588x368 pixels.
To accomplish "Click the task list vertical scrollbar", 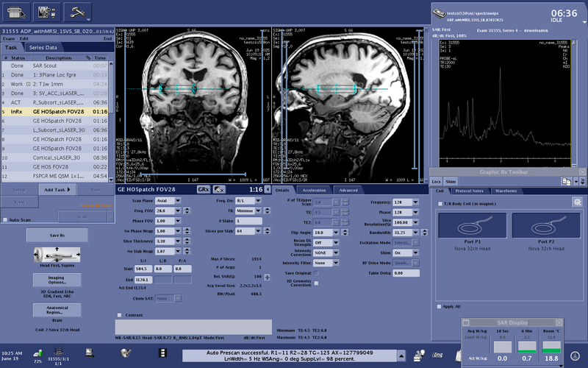I will 111,121.
